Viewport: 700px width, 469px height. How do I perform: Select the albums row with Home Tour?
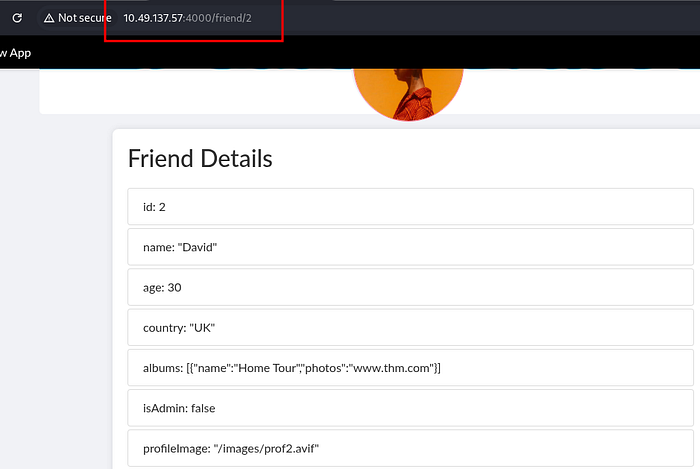click(410, 368)
